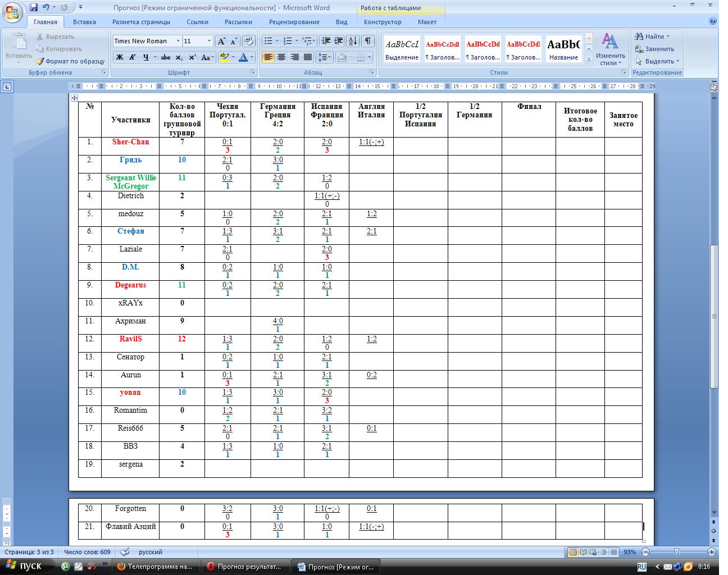Center-align text with the center icon
This screenshot has width=728, height=575.
click(x=281, y=57)
